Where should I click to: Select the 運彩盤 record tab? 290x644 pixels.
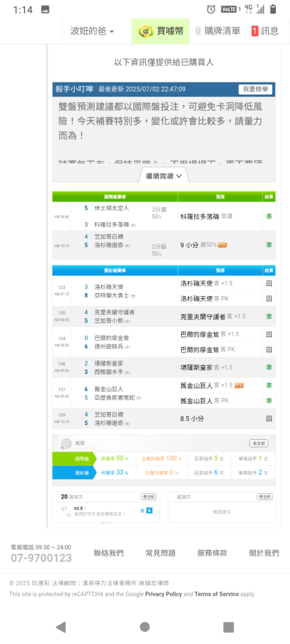[x=73, y=473]
